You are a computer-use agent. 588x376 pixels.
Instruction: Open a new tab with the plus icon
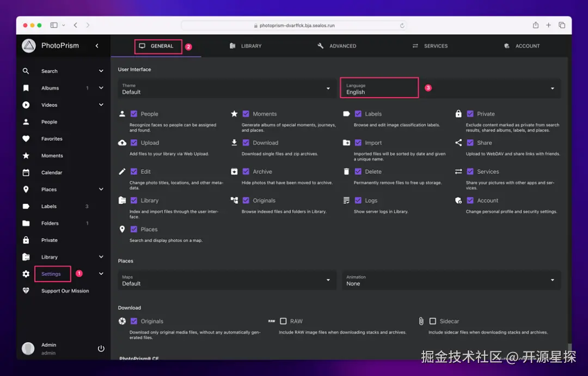pyautogui.click(x=548, y=25)
